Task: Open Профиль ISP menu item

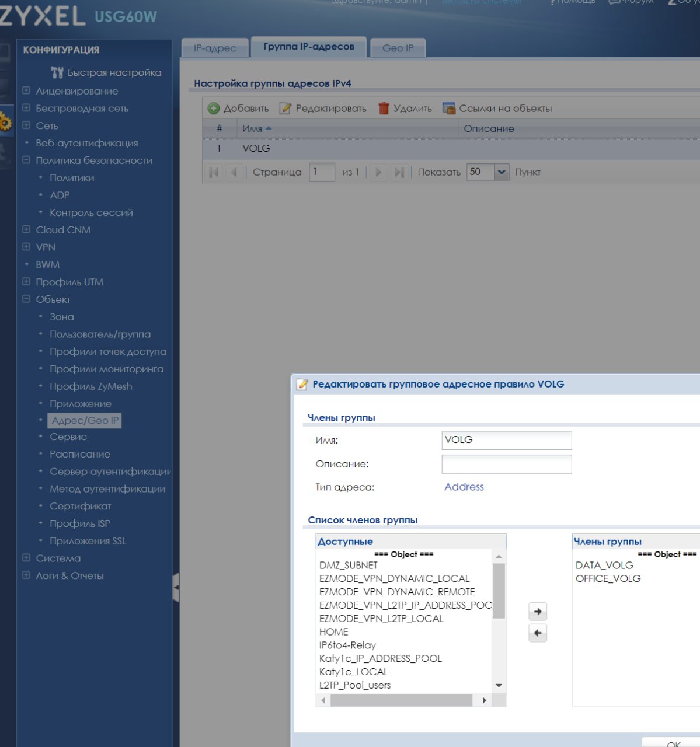Action: [x=80, y=523]
